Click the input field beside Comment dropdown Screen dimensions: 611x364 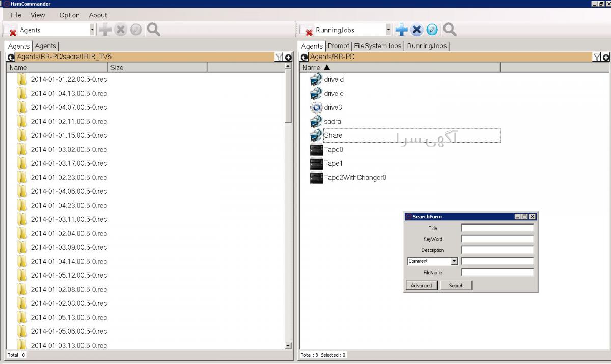(497, 261)
